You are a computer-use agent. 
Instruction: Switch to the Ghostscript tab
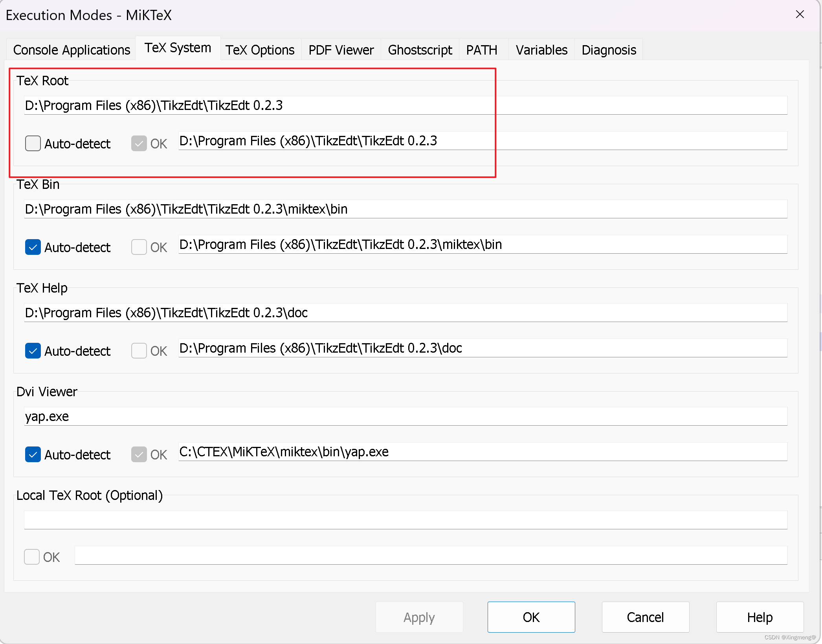click(x=420, y=50)
